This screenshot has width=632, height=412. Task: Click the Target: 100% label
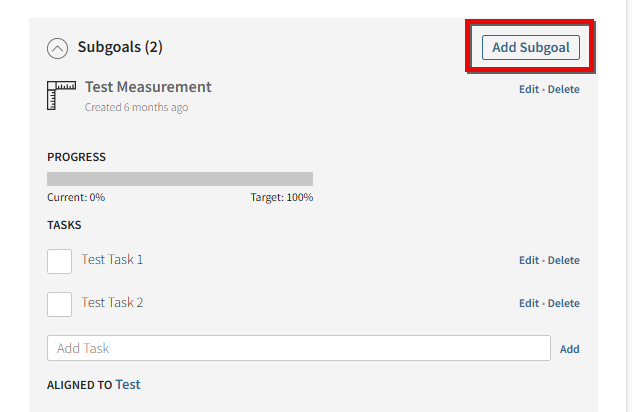tap(282, 198)
